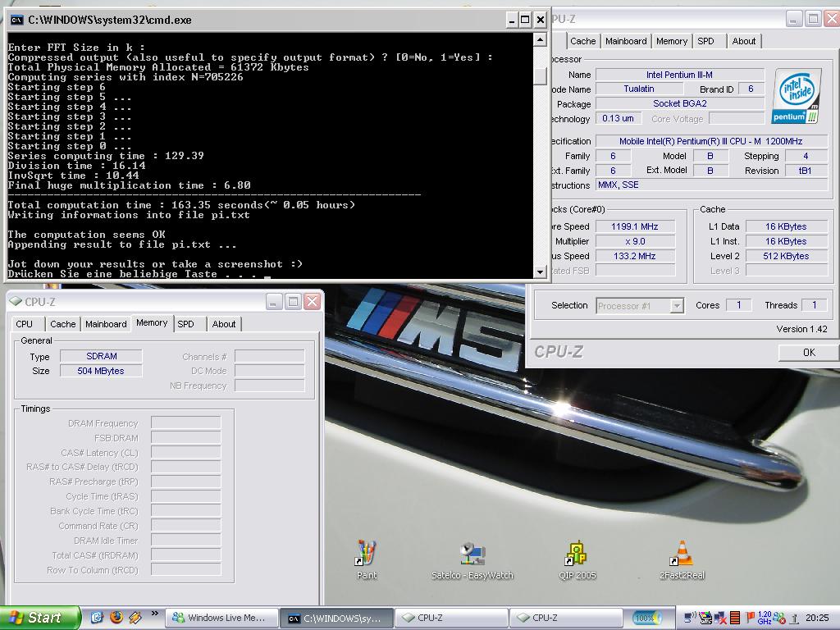This screenshot has height=630, width=840.
Task: Launch Firefox from quick launch bar
Action: coord(116,617)
